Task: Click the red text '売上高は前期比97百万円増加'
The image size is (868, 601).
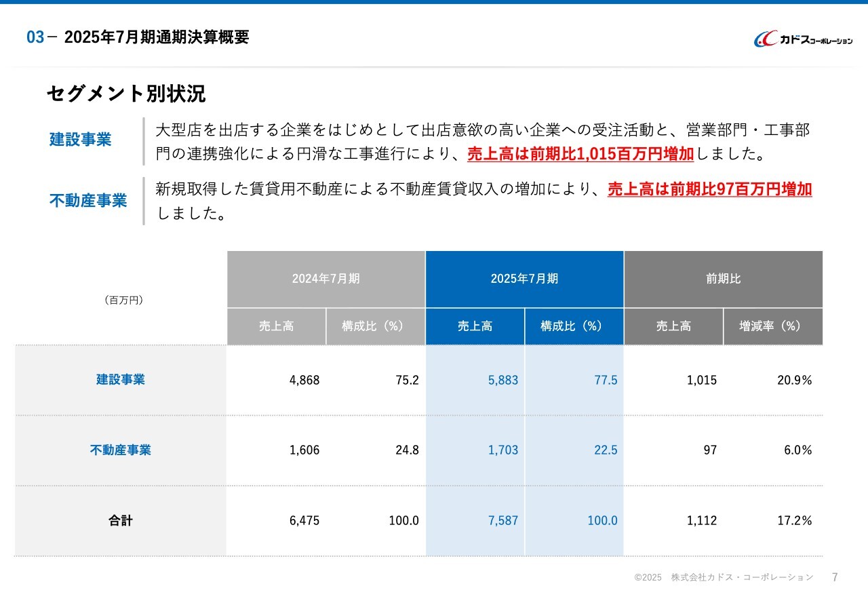Action: click(x=709, y=189)
